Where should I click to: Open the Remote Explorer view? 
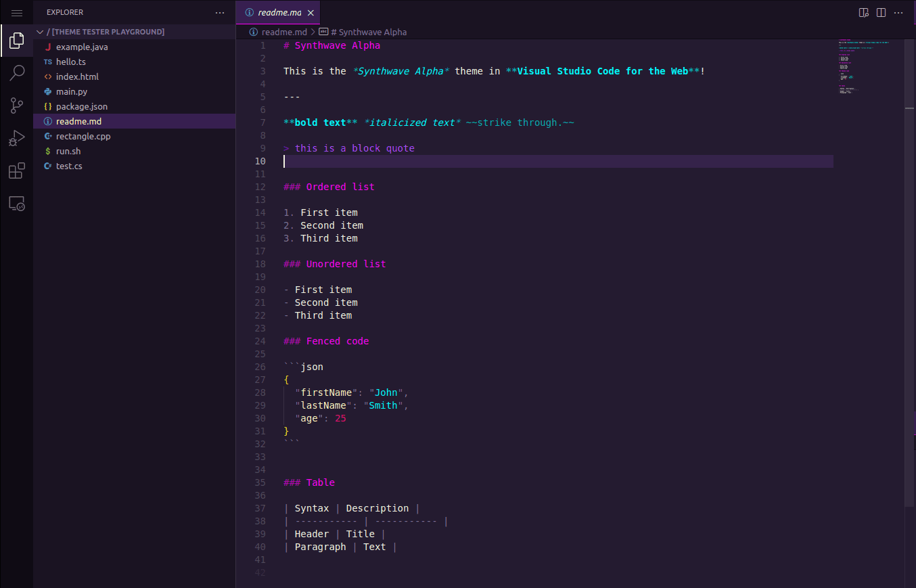click(17, 203)
